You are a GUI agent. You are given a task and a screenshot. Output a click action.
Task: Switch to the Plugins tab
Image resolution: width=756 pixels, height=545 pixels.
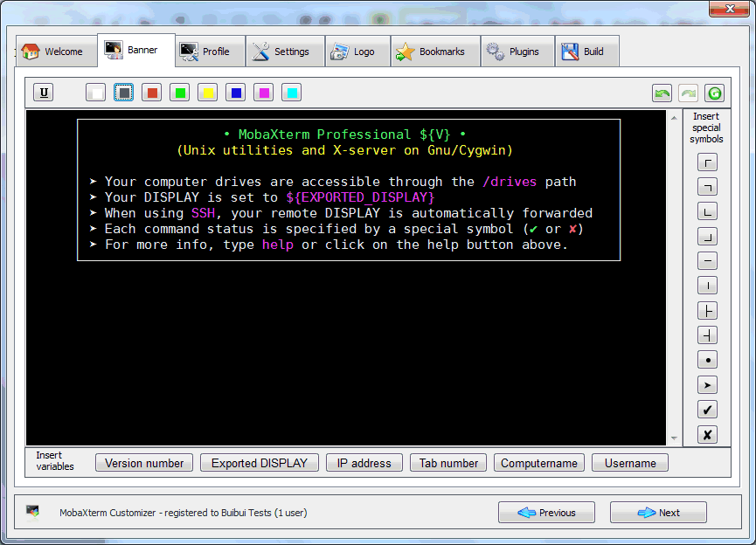[517, 51]
